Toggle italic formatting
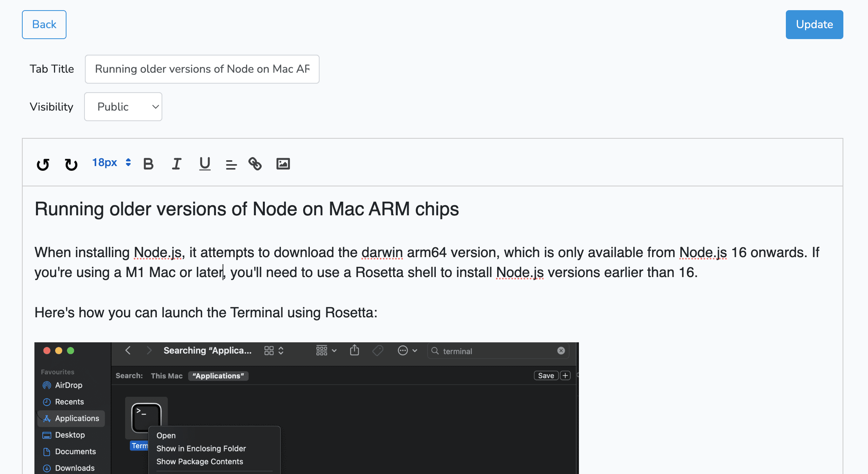 point(176,164)
